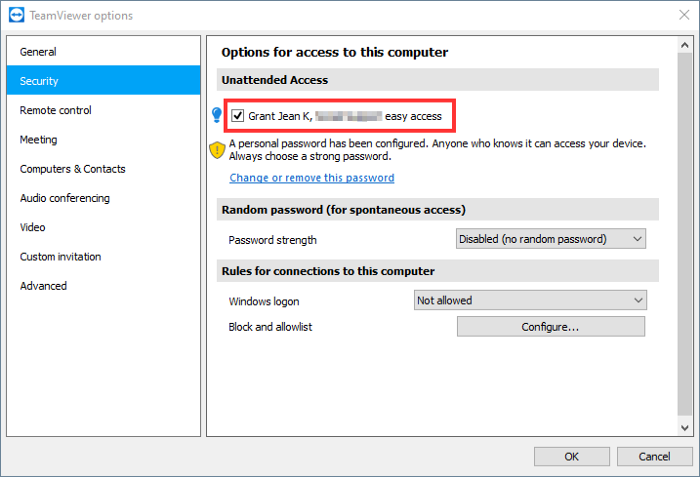The height and width of the screenshot is (477, 700).
Task: Open the Windows logon dropdown
Action: 530,300
